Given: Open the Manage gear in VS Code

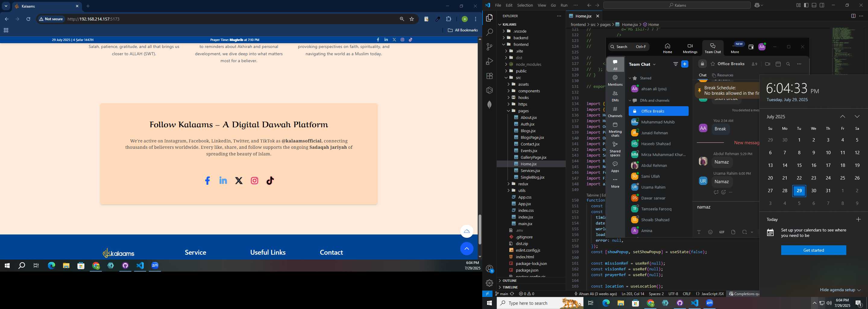Looking at the screenshot, I should click(489, 283).
